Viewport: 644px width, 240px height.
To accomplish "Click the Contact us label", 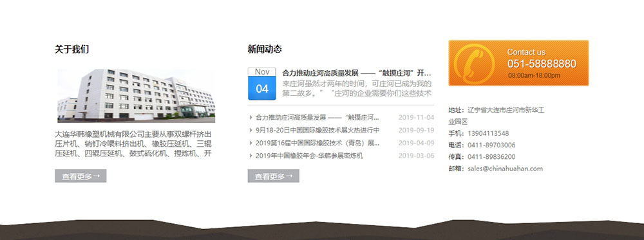I will [526, 52].
